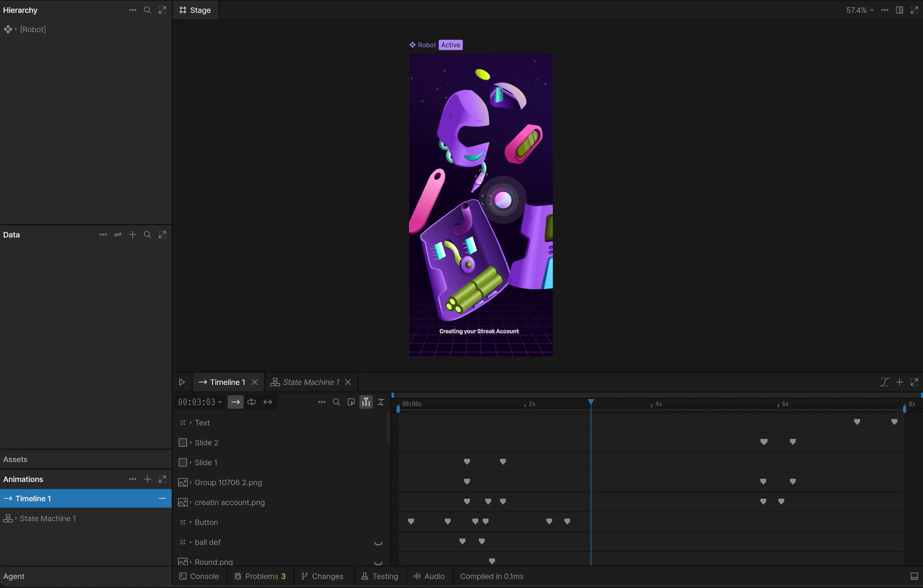Pop out the timeline panel
Viewport: 923px width, 588px height.
(x=914, y=382)
